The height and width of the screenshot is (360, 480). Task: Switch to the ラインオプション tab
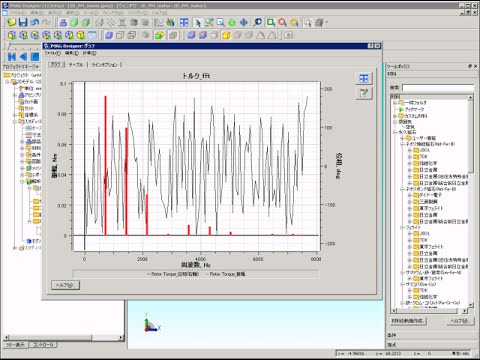click(x=104, y=65)
